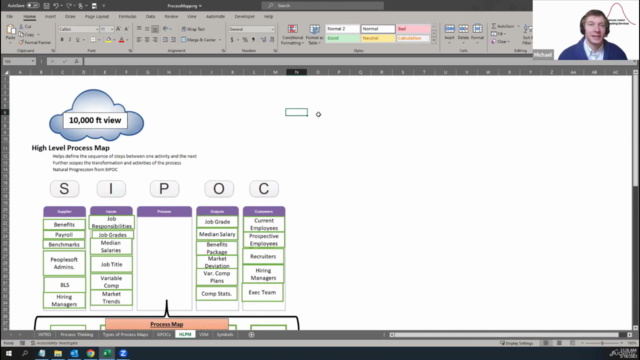Switch to the Insert ribbon tab
The image size is (640, 360).
[50, 17]
